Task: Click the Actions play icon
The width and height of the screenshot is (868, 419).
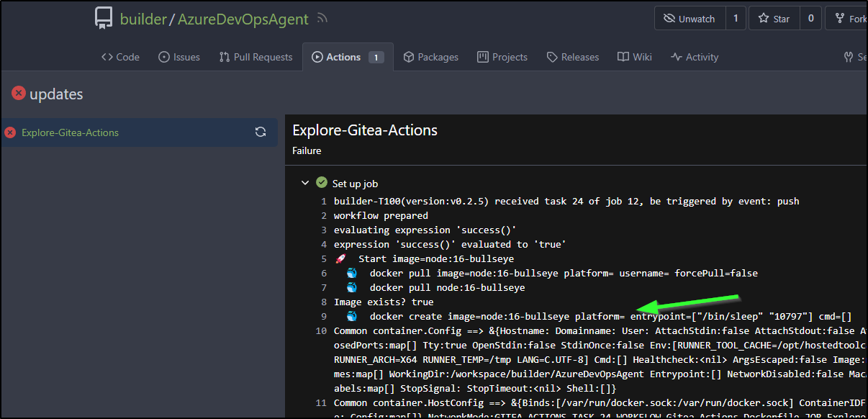Action: 317,57
